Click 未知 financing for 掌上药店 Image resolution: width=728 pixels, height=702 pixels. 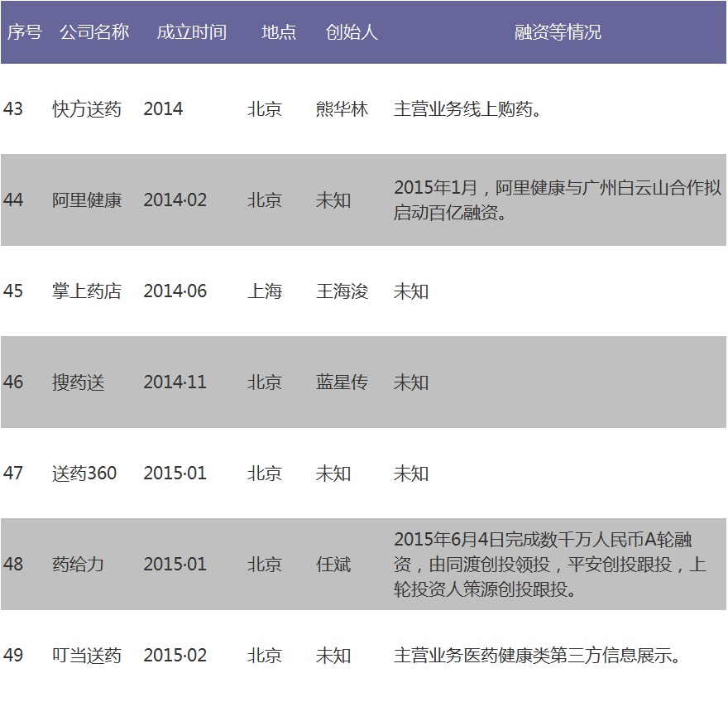click(x=411, y=291)
